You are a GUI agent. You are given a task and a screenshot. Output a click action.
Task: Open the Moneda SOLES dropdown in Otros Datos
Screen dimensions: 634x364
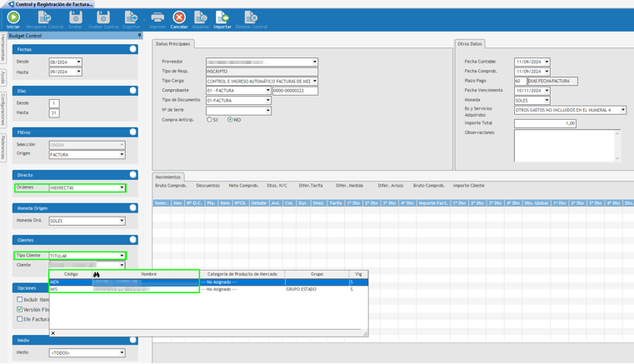pyautogui.click(x=547, y=100)
